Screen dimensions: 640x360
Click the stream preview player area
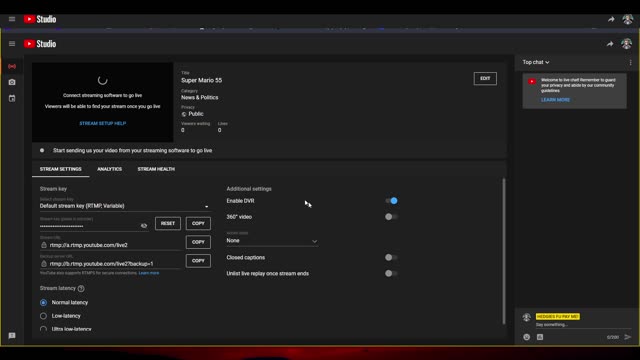pos(102,102)
